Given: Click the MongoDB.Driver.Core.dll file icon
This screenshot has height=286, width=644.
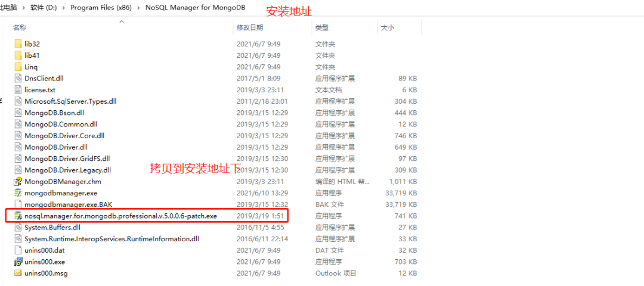Looking at the screenshot, I should [x=18, y=135].
